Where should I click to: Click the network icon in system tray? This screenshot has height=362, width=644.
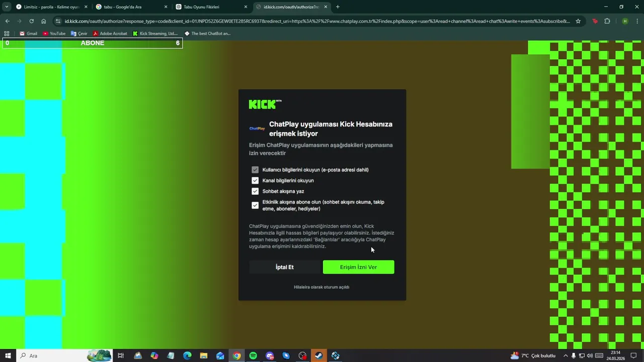(x=582, y=356)
